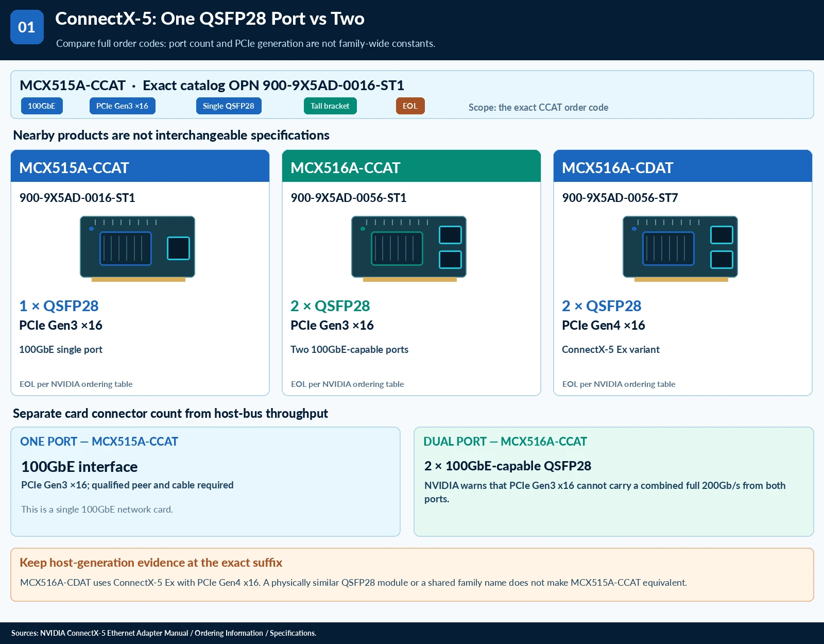Image resolution: width=824 pixels, height=644 pixels.
Task: Select the text "ConnectX-5 Ex variant"
Action: [x=611, y=349]
